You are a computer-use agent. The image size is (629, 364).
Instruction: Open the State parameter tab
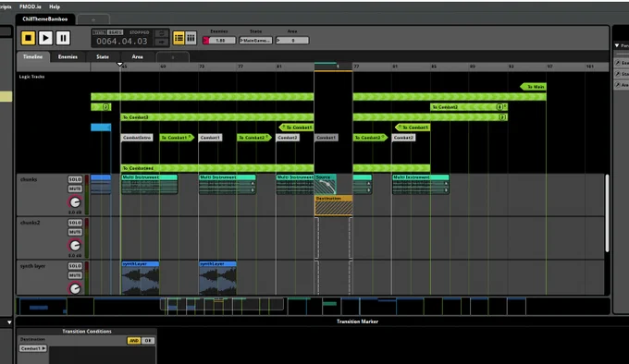pos(103,57)
